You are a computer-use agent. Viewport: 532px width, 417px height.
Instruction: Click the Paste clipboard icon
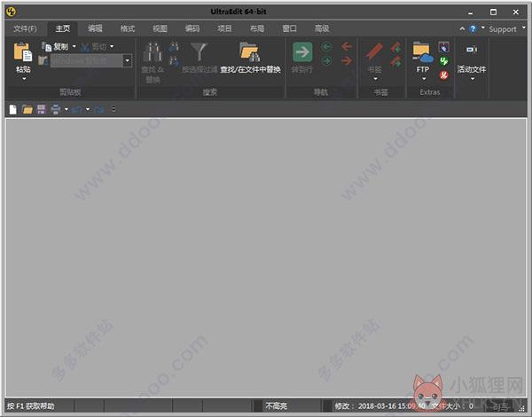coord(23,52)
